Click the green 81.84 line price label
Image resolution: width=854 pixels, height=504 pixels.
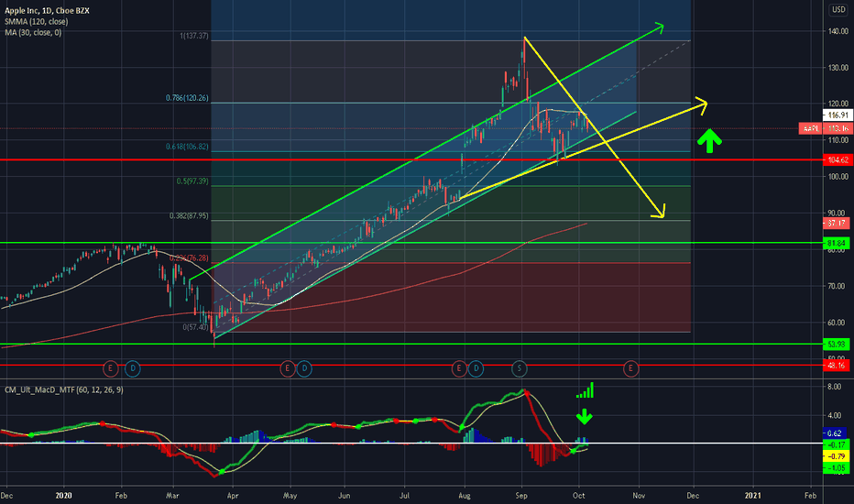pos(836,243)
